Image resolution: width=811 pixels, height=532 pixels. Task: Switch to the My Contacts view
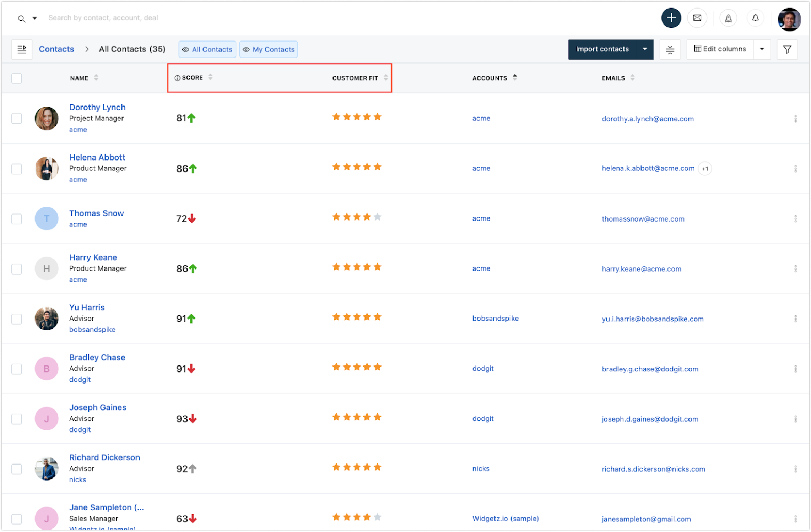[269, 49]
